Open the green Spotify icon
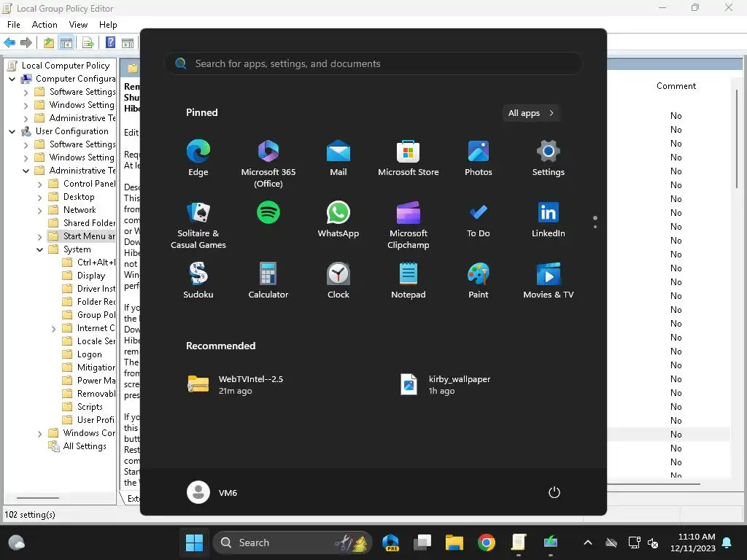The image size is (747, 560). (268, 212)
